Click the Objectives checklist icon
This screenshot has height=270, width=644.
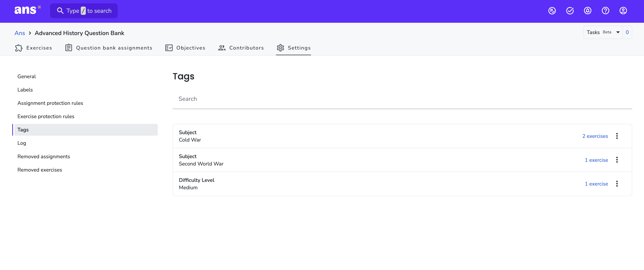pyautogui.click(x=169, y=48)
